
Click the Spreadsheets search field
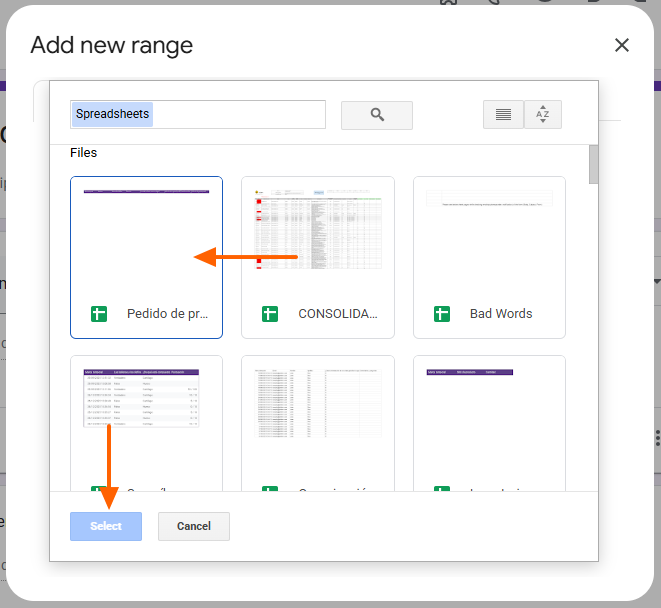click(x=198, y=114)
